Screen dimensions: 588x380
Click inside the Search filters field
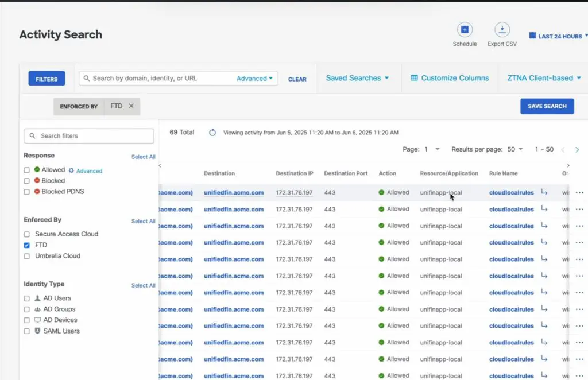pos(88,135)
